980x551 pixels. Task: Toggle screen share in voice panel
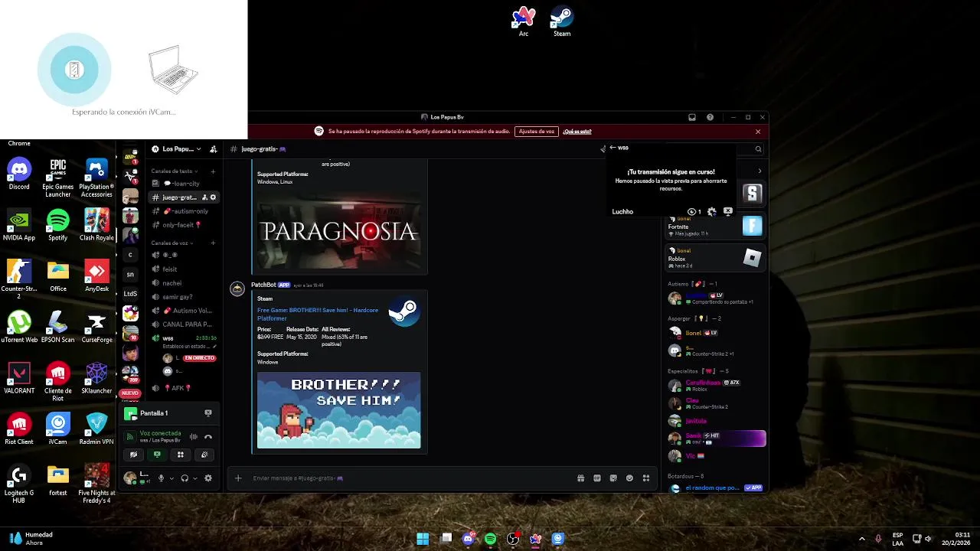[x=157, y=455]
